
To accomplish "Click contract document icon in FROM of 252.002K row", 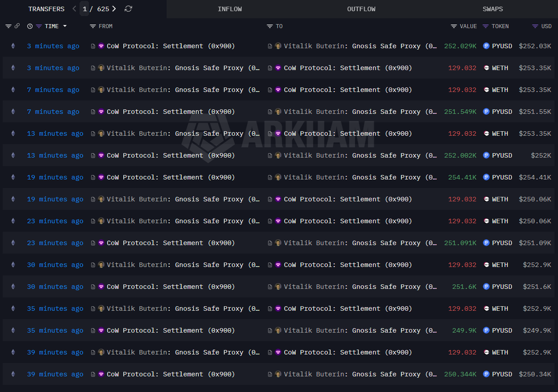I will click(x=93, y=156).
